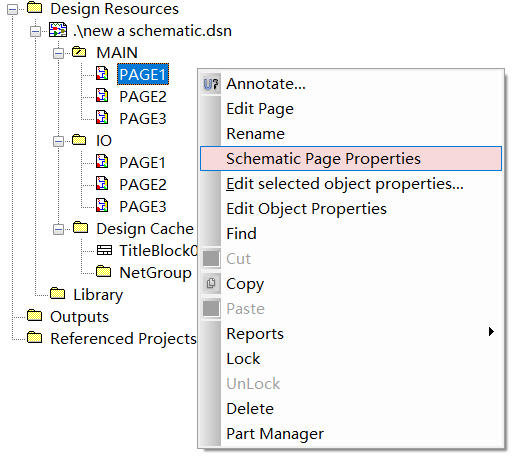The width and height of the screenshot is (525, 469).
Task: Click page icon of IO PAGE1
Action: click(x=102, y=162)
